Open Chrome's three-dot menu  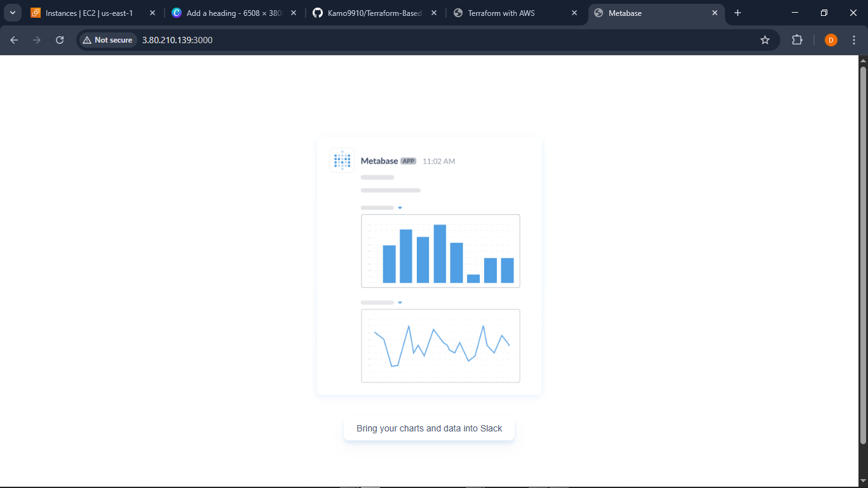tap(854, 40)
